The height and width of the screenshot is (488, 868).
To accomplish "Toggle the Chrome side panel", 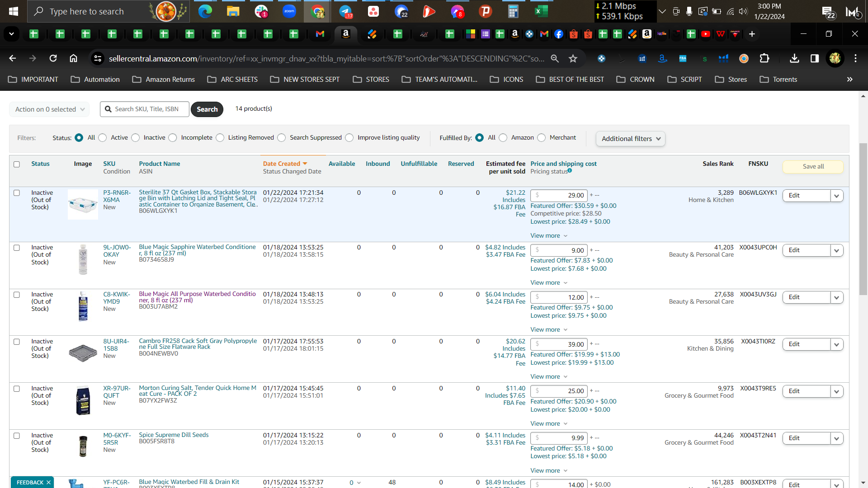I will [x=815, y=58].
